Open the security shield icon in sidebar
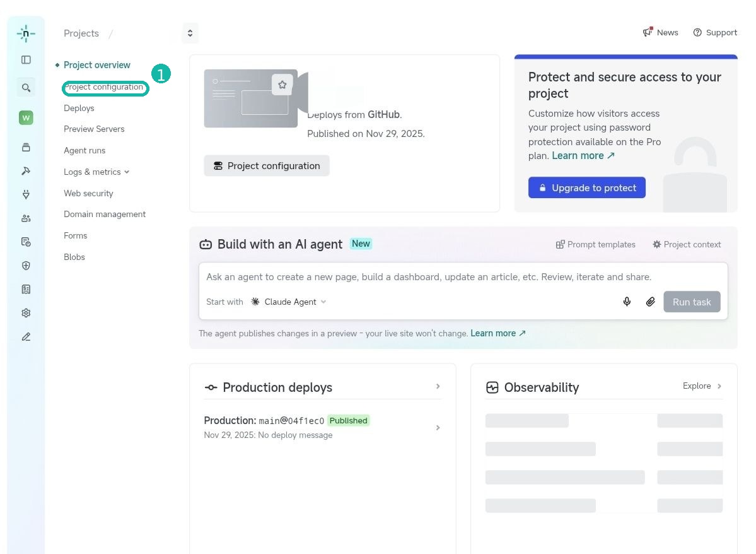 coord(25,265)
